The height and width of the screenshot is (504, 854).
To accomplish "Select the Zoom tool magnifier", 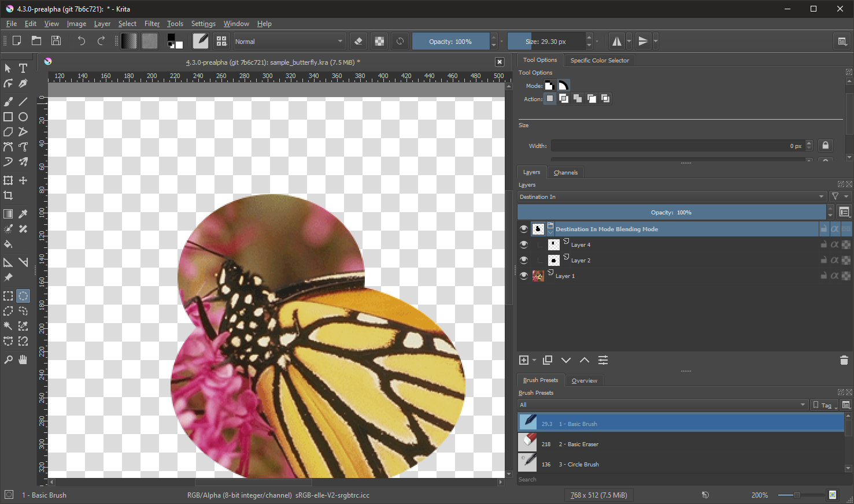I will pos(8,360).
